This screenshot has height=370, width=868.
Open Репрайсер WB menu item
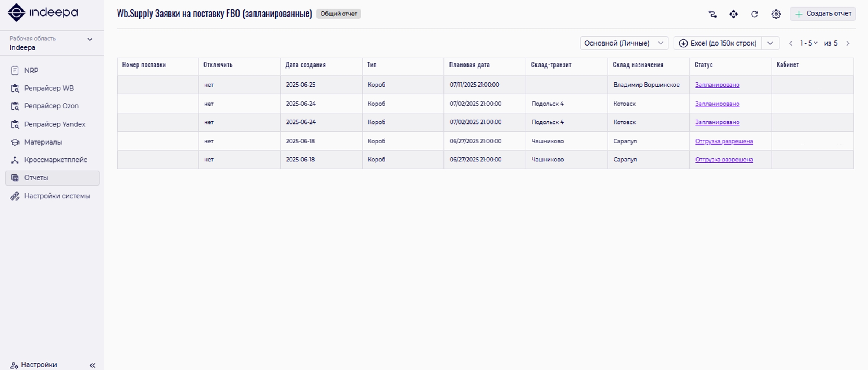(49, 88)
